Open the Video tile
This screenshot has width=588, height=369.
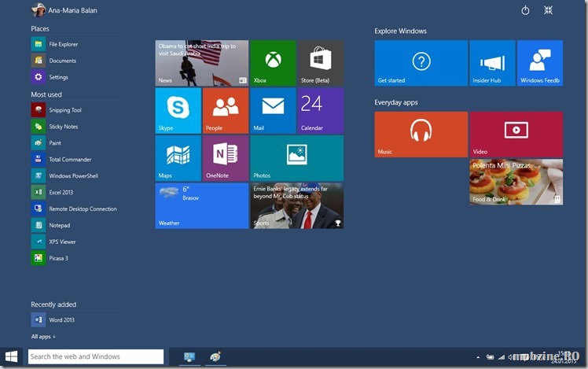(516, 135)
